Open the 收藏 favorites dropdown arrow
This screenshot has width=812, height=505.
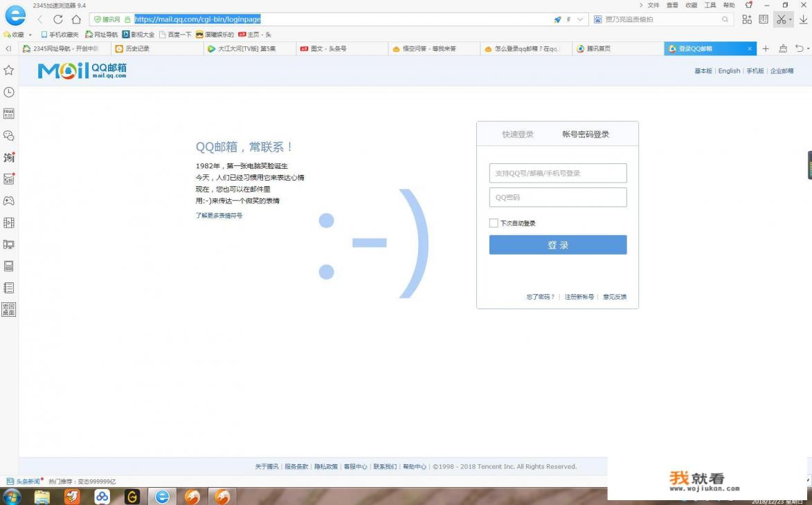(29, 34)
